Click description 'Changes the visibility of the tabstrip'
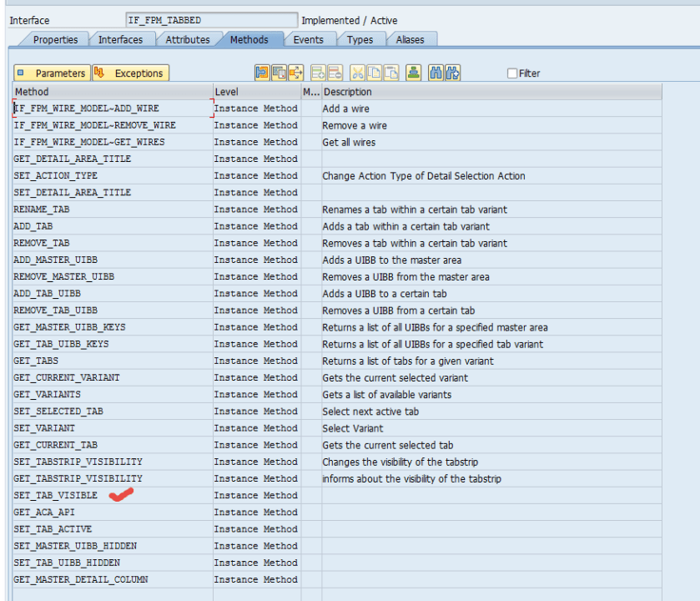This screenshot has height=601, width=700. click(x=400, y=462)
